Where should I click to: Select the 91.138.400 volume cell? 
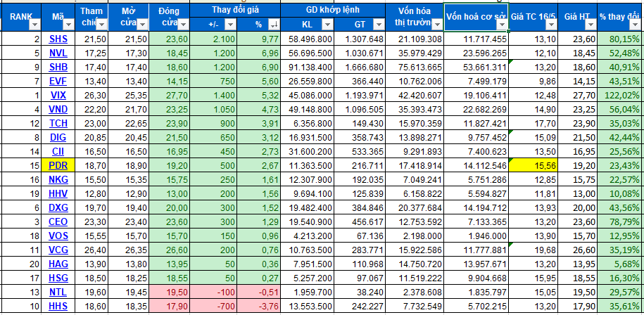pyautogui.click(x=308, y=67)
